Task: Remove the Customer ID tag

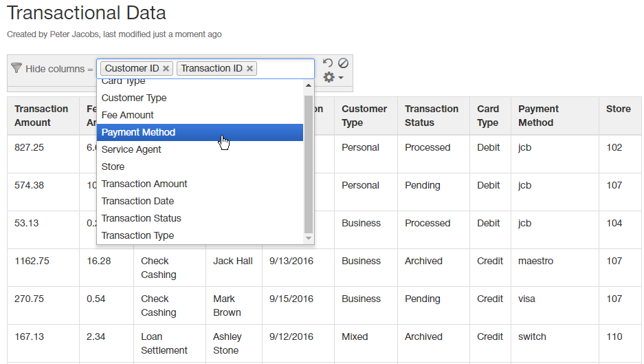Action: [x=166, y=69]
